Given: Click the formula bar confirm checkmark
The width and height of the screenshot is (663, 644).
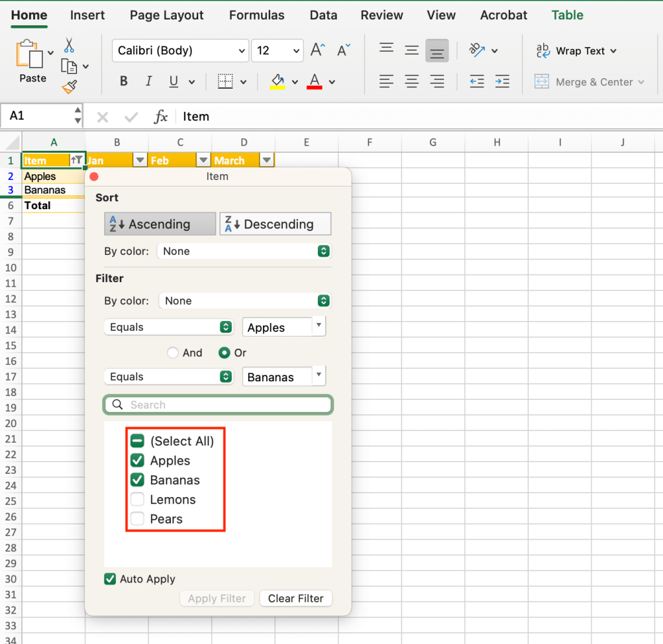Looking at the screenshot, I should click(x=131, y=117).
